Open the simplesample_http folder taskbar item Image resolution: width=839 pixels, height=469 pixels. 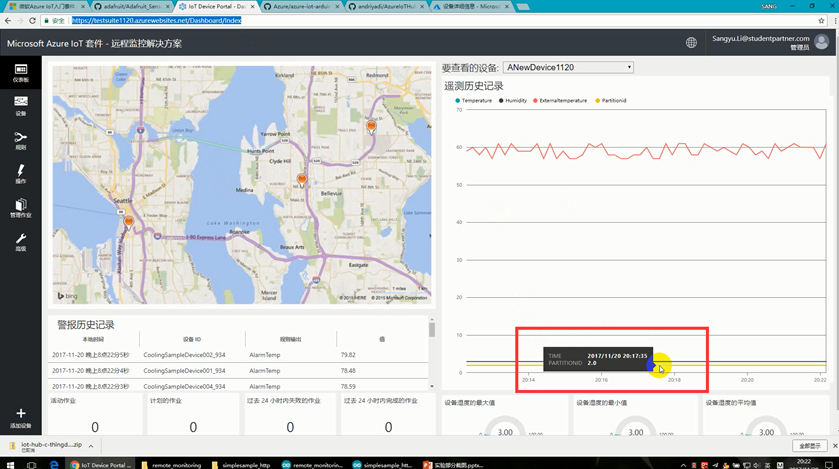point(241,465)
